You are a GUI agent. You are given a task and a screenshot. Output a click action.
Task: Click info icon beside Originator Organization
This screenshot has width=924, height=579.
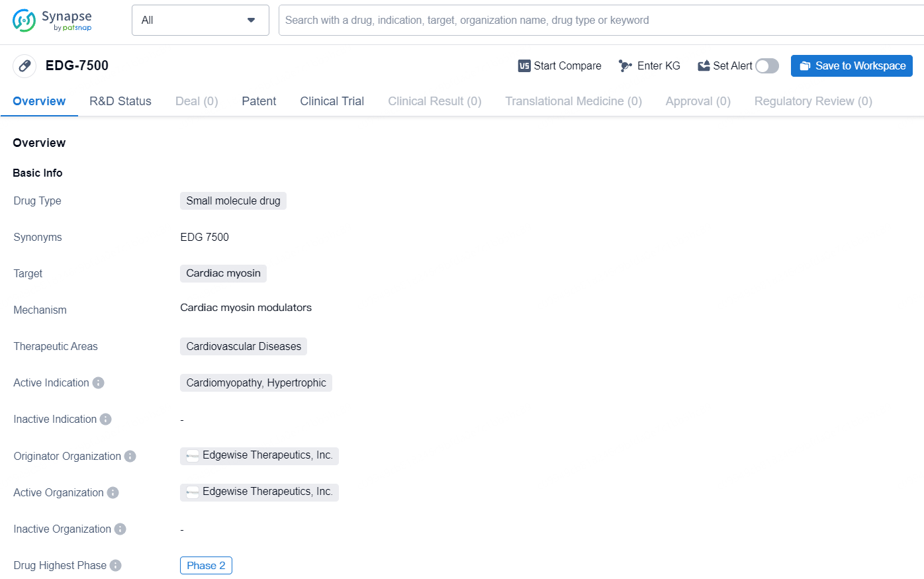130,456
